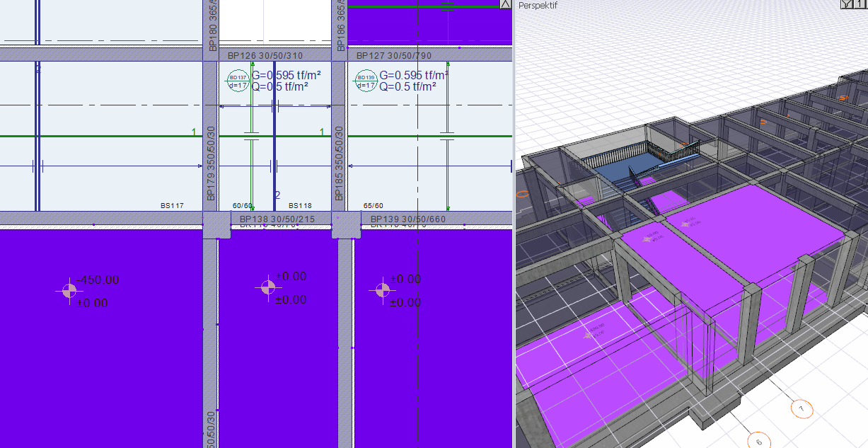This screenshot has width=868, height=448.
Task: Click the rightmost ±0.00 elevation marker symbol
Action: [x=382, y=289]
